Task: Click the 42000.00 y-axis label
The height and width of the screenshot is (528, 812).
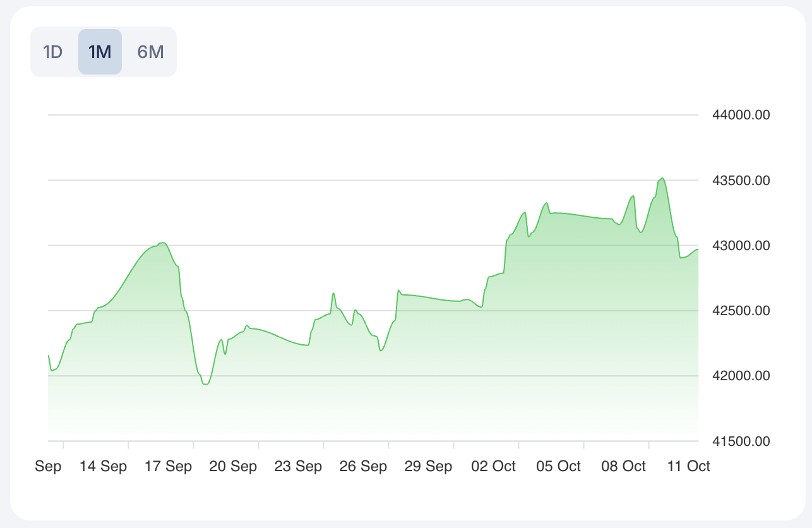Action: tap(741, 376)
